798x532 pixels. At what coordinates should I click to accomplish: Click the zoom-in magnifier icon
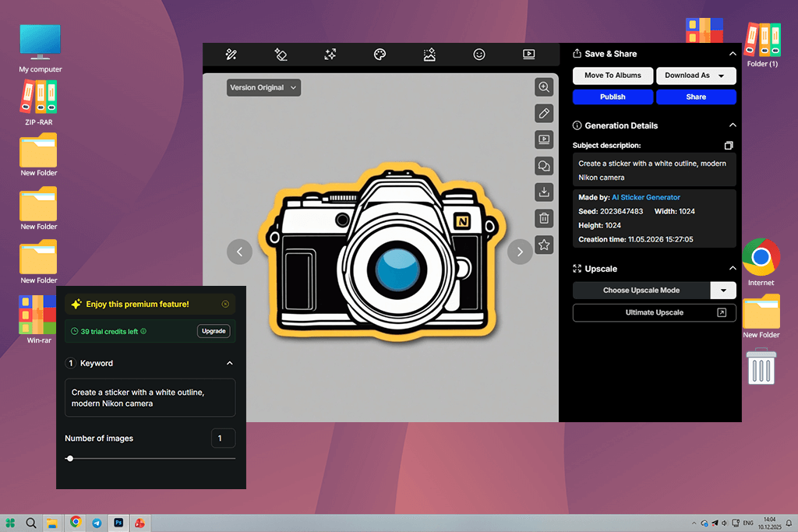(x=544, y=87)
